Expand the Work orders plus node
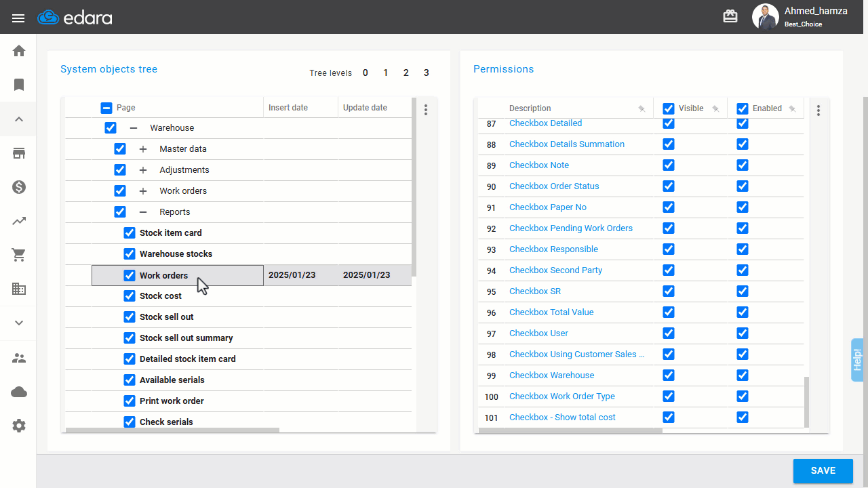Image resolution: width=868 pixels, height=488 pixels. coord(143,191)
